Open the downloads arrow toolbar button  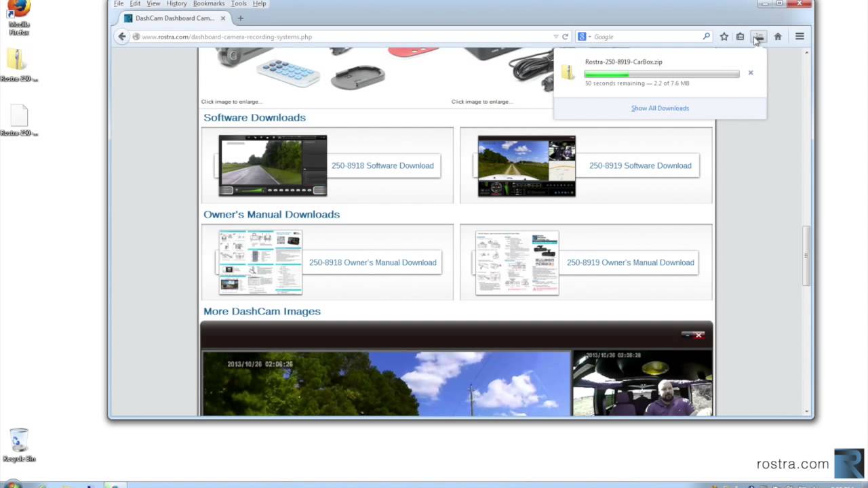click(759, 37)
